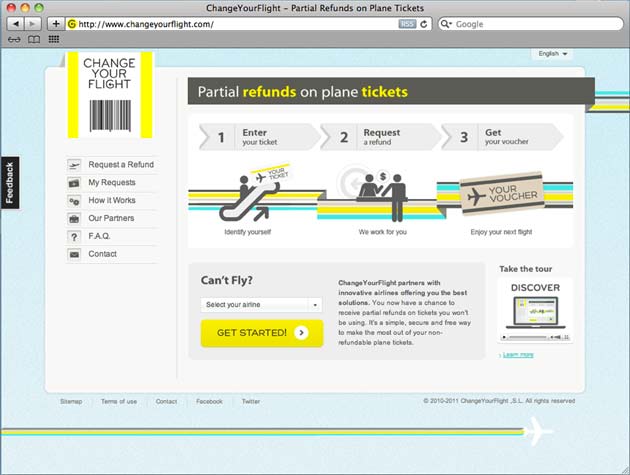Viewport: 630px width, 475px height.
Task: Open the How It Works menu item
Action: (x=112, y=200)
